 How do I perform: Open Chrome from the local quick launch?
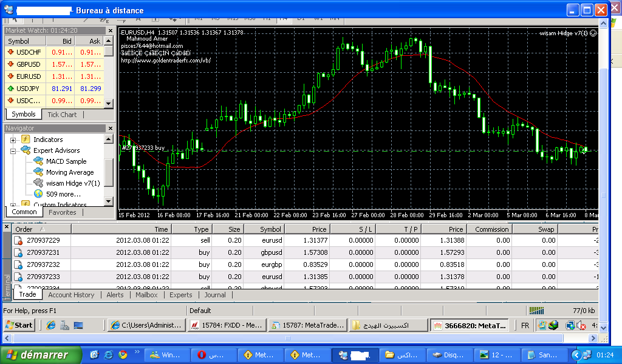click(123, 354)
